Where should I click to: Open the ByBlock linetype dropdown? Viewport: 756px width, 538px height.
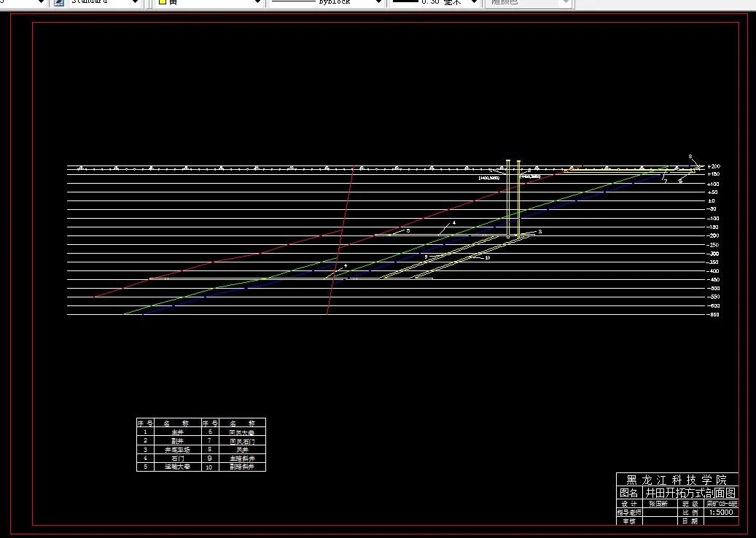(327, 2)
